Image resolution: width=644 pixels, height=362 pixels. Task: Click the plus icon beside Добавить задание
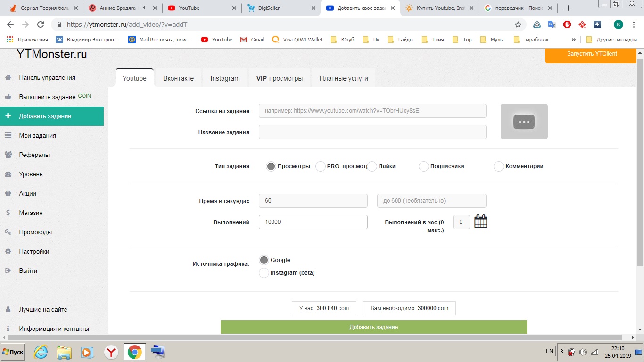[x=8, y=116]
